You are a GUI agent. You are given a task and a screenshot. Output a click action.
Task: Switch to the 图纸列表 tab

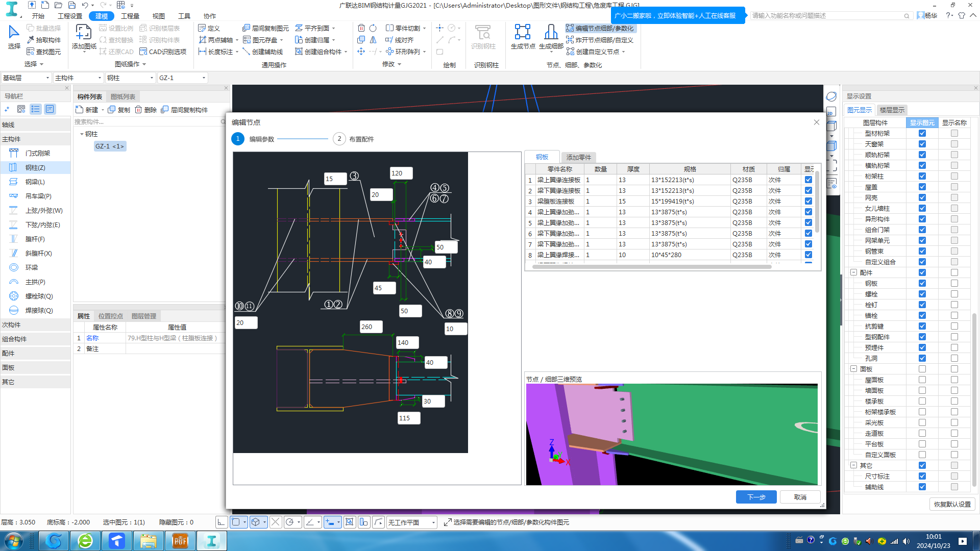(x=123, y=96)
